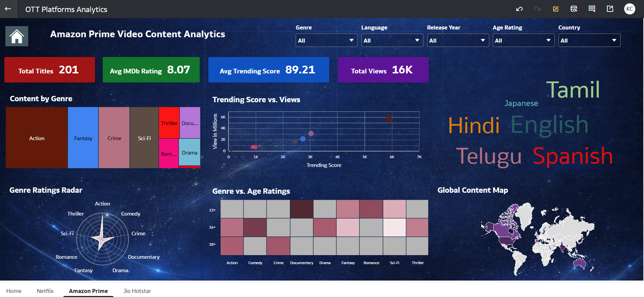Image resolution: width=644 pixels, height=298 pixels.
Task: Click the redo icon
Action: (x=538, y=9)
